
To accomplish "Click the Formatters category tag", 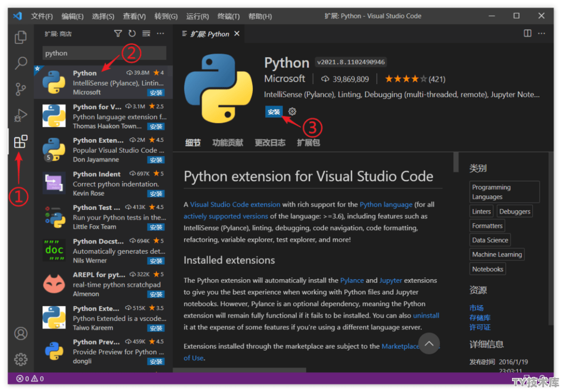I will pyautogui.click(x=487, y=226).
